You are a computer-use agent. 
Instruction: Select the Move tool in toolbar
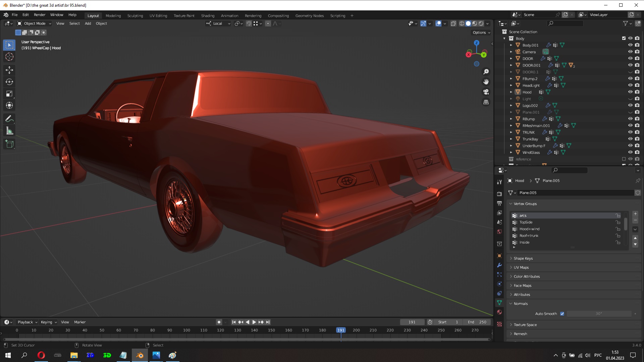click(9, 70)
